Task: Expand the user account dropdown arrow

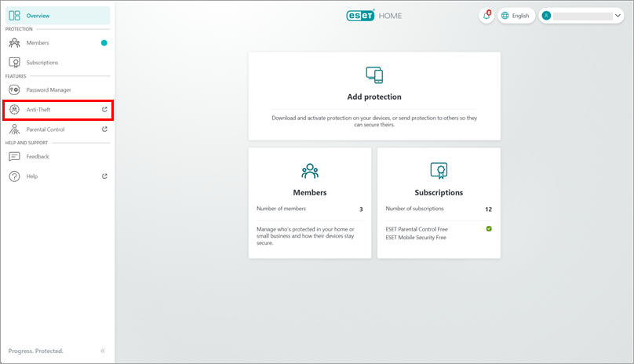Action: click(x=618, y=16)
